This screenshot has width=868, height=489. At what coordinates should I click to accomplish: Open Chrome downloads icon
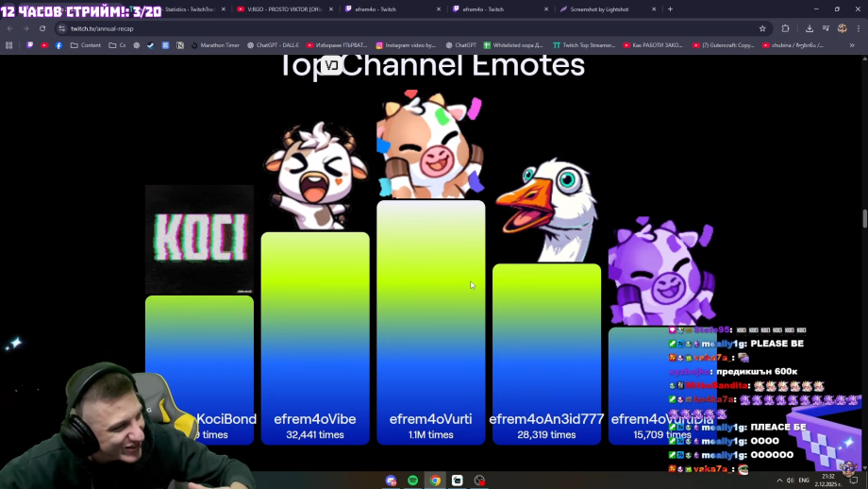tap(810, 28)
